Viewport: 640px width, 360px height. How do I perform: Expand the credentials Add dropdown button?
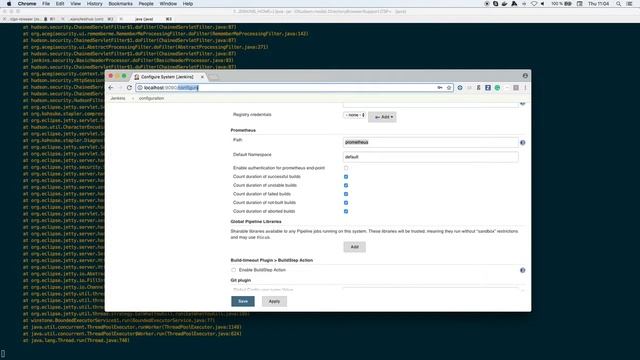pos(382,117)
